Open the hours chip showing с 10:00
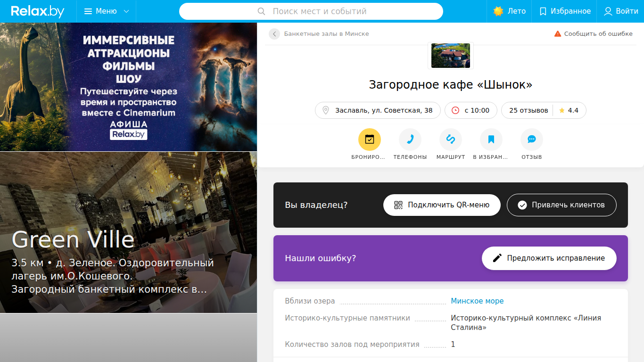Viewport: 644px width, 362px height. tap(471, 110)
